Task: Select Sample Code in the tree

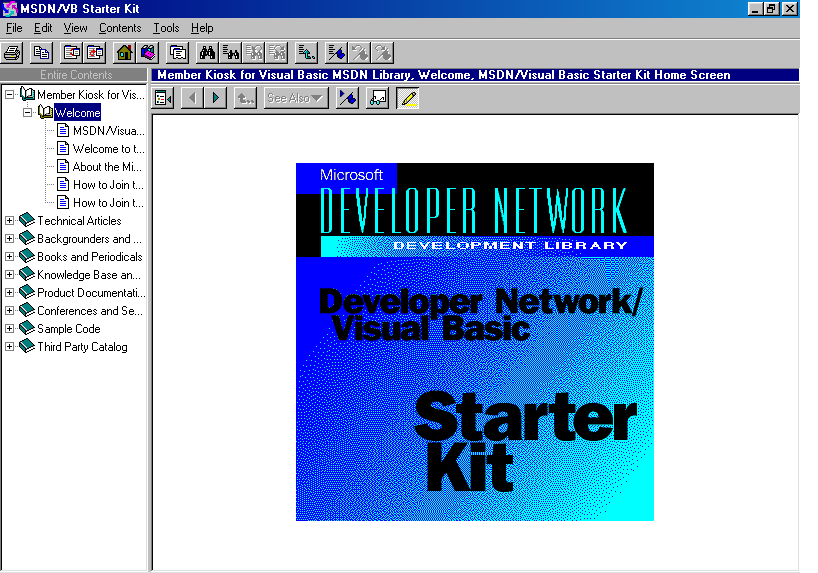Action: [x=69, y=329]
